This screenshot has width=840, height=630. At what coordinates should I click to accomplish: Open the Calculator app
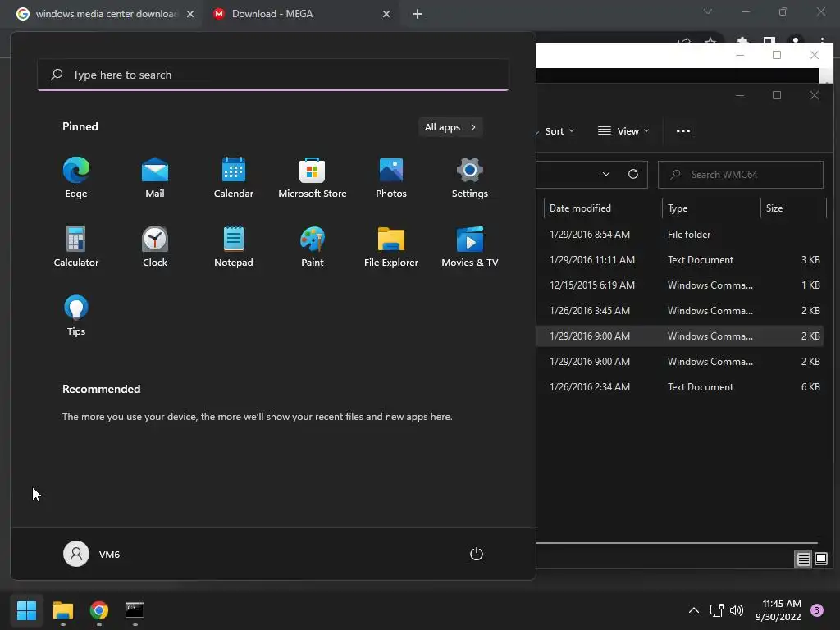tap(76, 247)
